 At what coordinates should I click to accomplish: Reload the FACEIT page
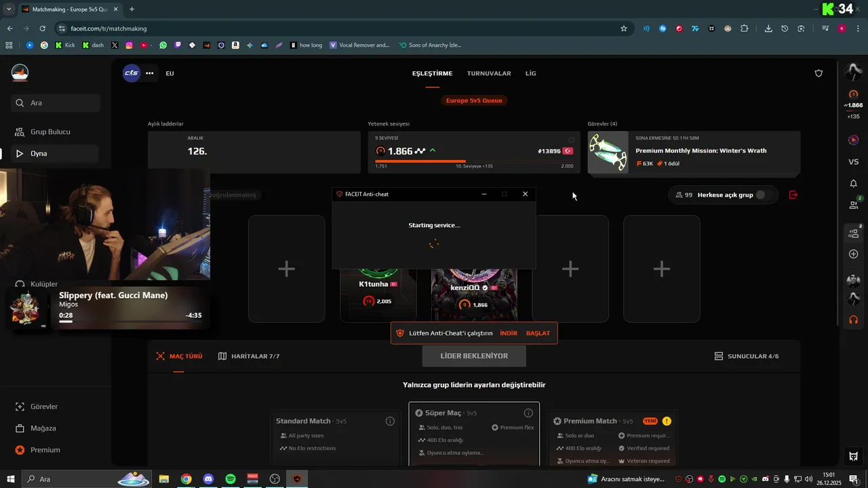42,28
